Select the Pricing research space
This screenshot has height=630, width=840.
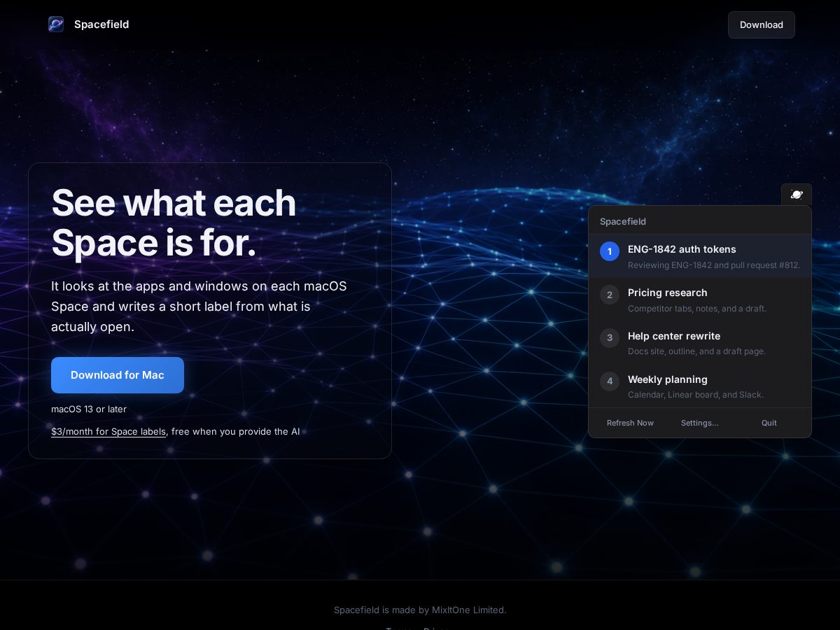700,300
